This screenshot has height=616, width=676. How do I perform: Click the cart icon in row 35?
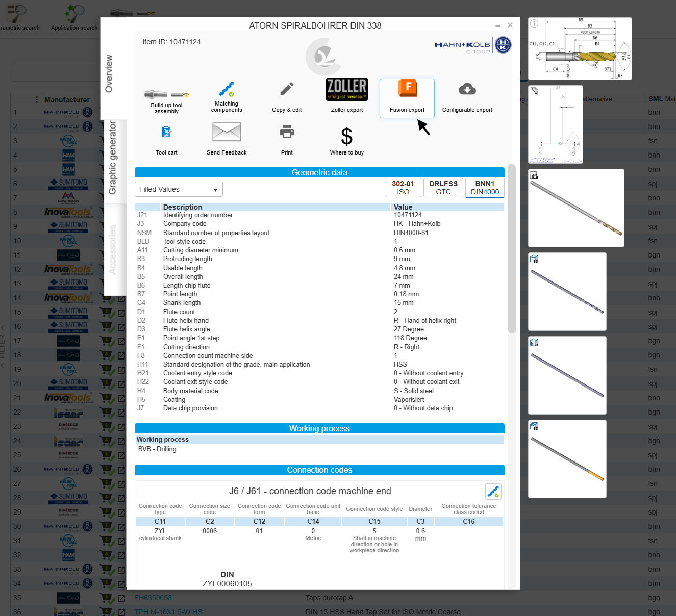[x=107, y=598]
